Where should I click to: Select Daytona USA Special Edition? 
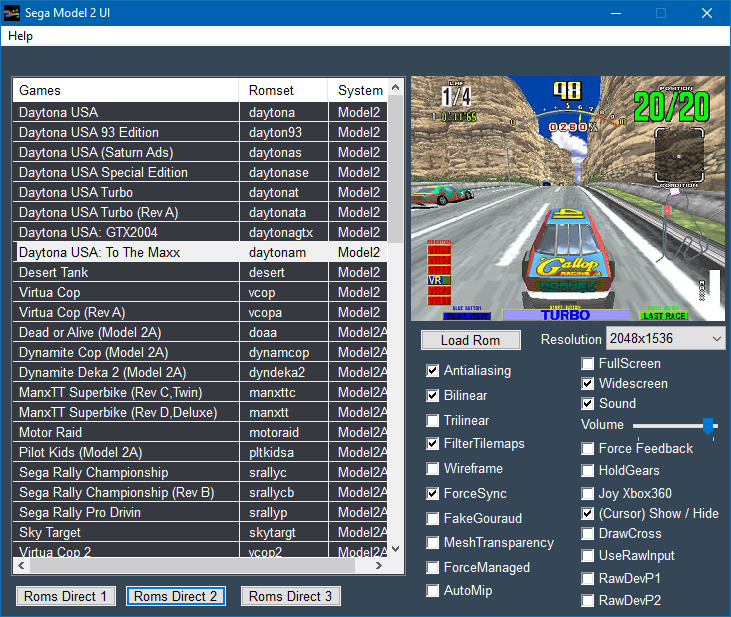[x=200, y=173]
